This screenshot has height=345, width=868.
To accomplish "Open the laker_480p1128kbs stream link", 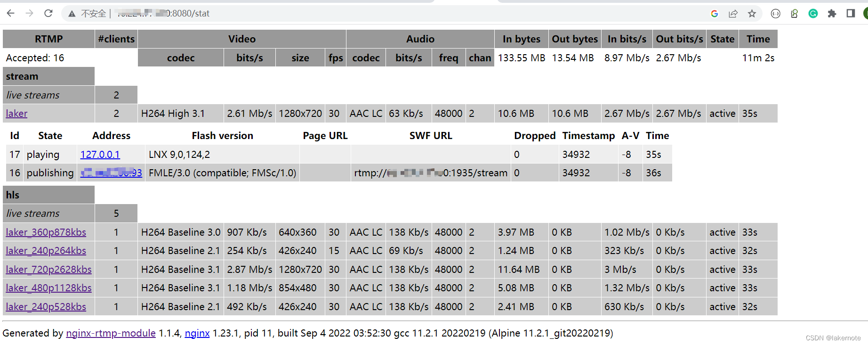I will click(x=48, y=288).
